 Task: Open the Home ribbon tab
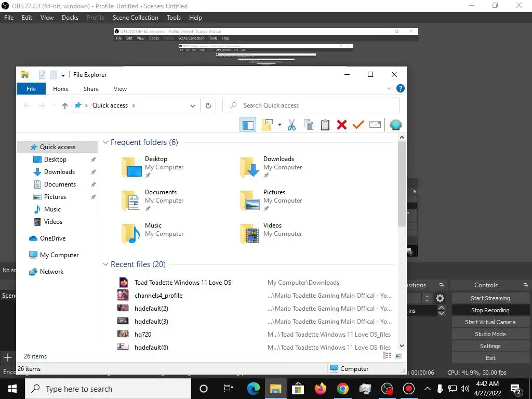[61, 88]
